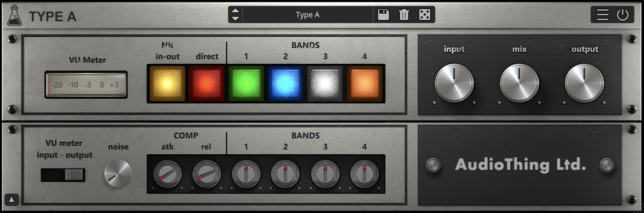Viewport: 644px width, 213px height.
Task: Click the lower band 4 knob
Action: pos(365,174)
